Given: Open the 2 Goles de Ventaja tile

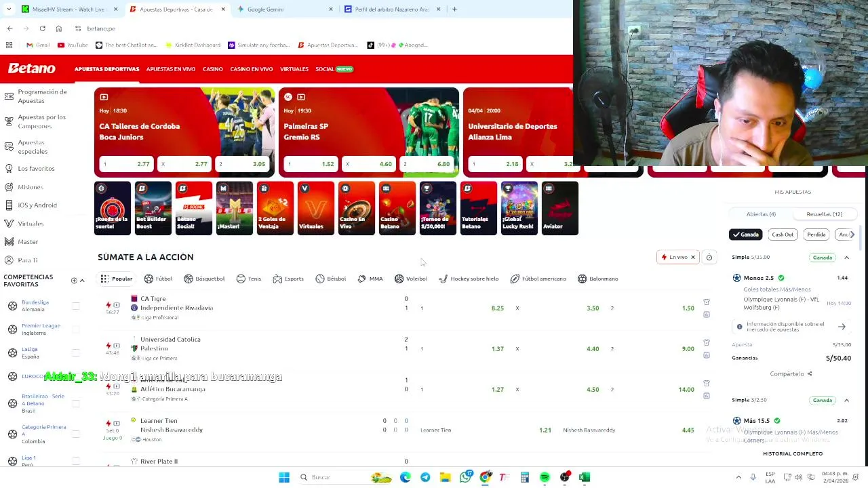Looking at the screenshot, I should [x=275, y=208].
